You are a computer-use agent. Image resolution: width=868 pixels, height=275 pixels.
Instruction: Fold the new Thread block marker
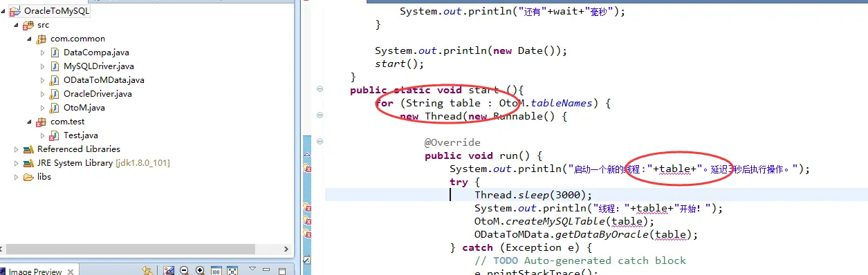point(320,115)
